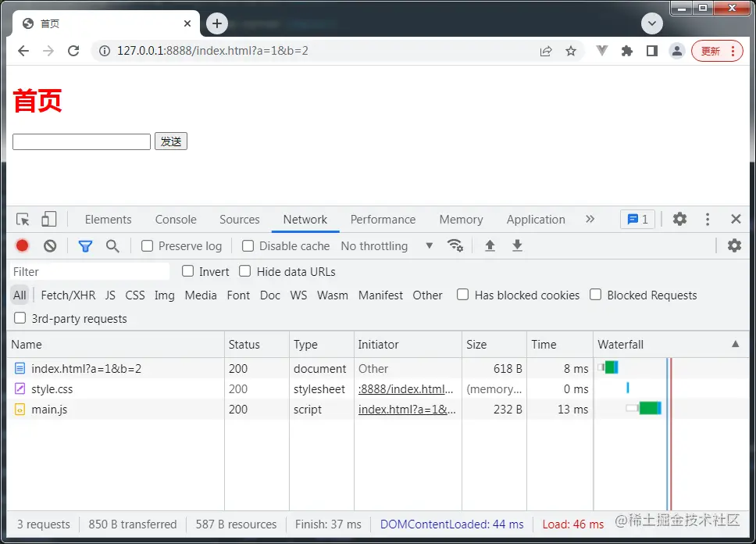Check Has blocked cookies checkbox
This screenshot has height=544, width=756.
pos(463,295)
